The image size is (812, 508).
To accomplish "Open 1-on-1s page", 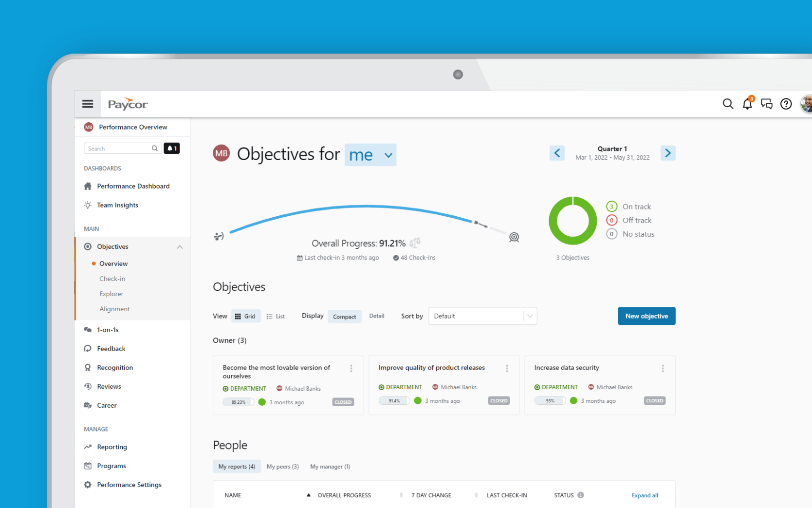I will tap(108, 330).
